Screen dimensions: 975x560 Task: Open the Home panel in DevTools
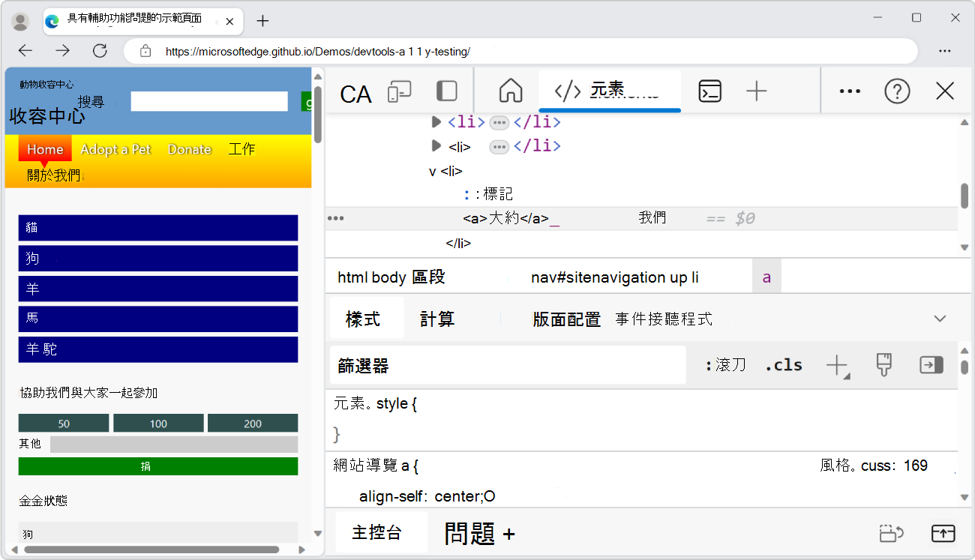click(x=510, y=91)
